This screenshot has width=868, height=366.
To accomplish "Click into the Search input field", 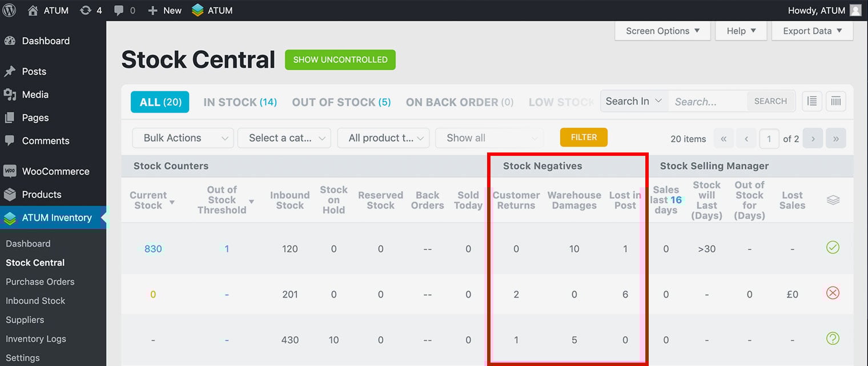I will pyautogui.click(x=708, y=102).
